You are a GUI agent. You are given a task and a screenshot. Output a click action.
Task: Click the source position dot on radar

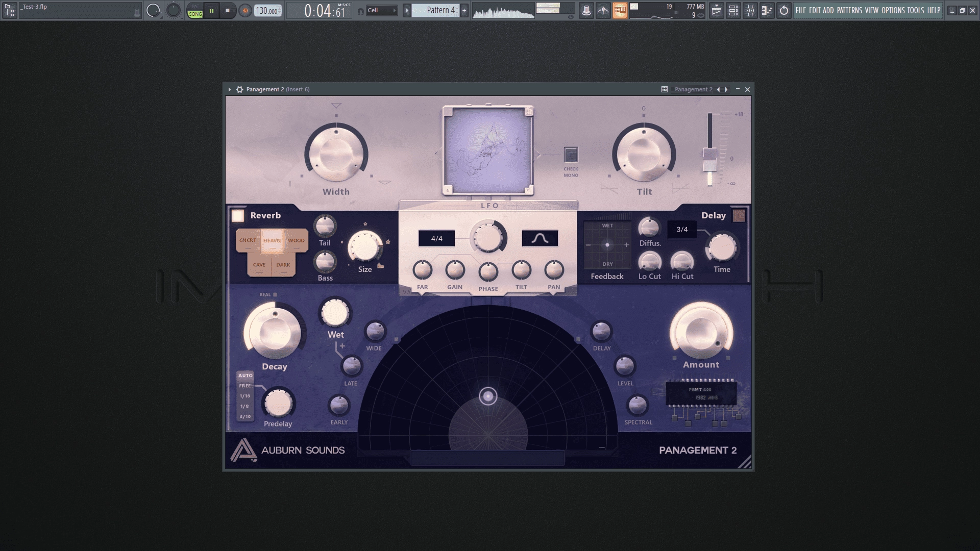click(x=488, y=396)
